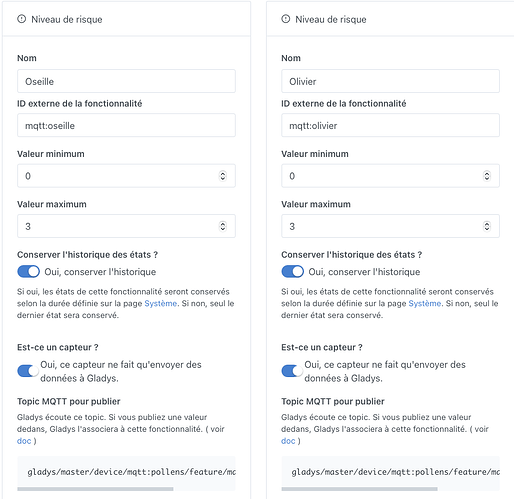Click horizontal scrollbar under Olivier MQTT topic
The width and height of the screenshot is (514, 499).
(359, 489)
